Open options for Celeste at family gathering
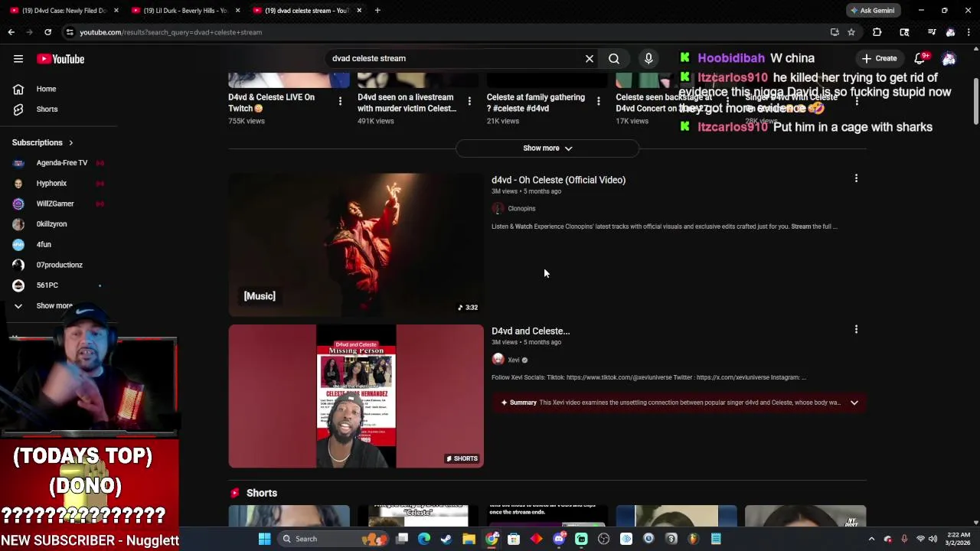This screenshot has width=980, height=551. click(599, 101)
